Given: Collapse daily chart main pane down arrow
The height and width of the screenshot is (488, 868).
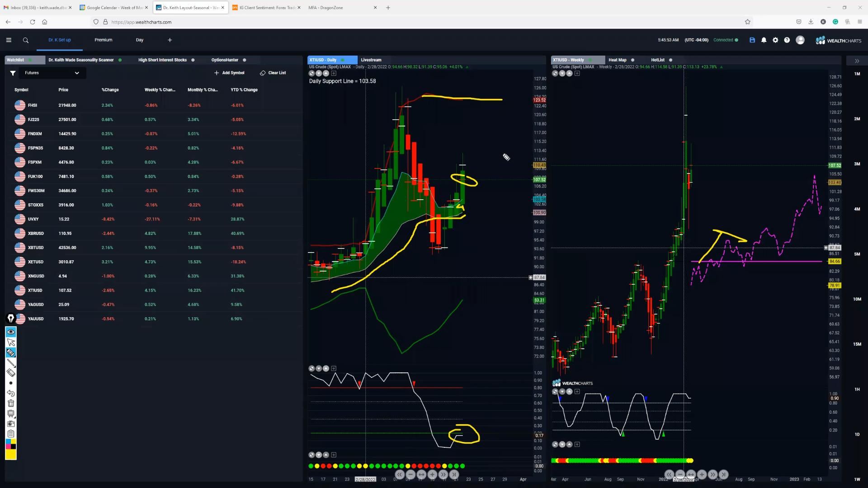Looking at the screenshot, I should pos(319,73).
